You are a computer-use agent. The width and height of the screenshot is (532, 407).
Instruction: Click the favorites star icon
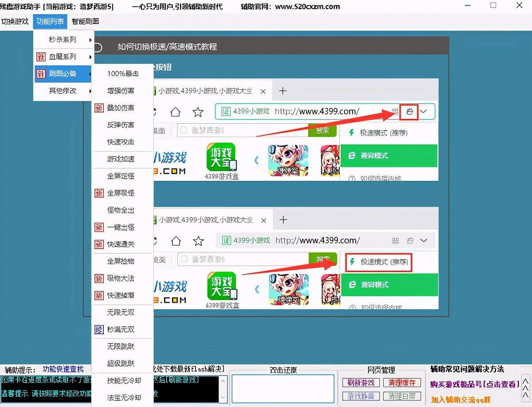pos(198,112)
